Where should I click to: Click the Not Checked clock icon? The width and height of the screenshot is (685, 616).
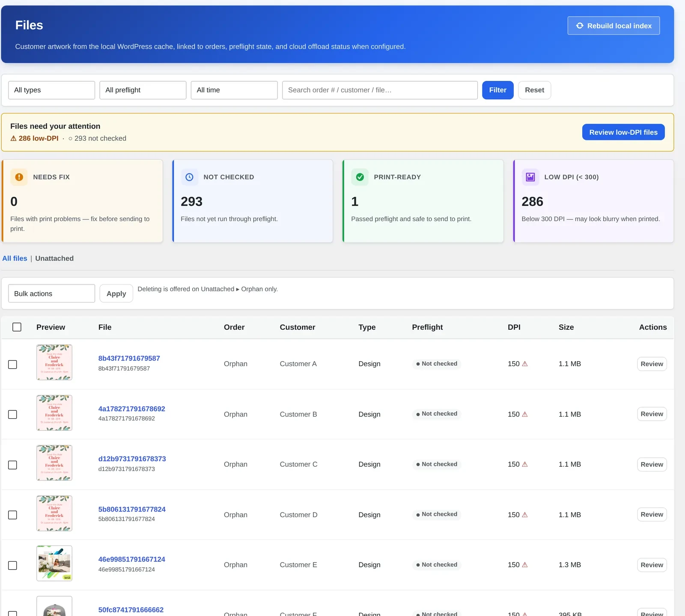(190, 177)
